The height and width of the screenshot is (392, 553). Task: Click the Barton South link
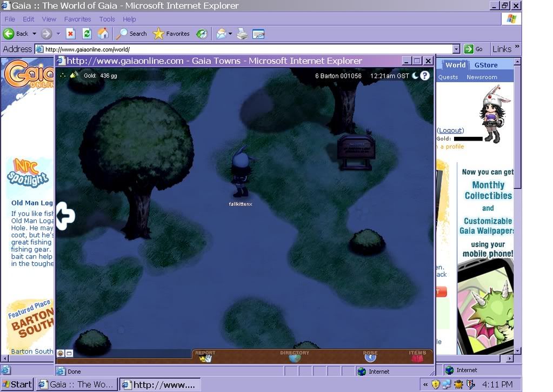(x=32, y=351)
